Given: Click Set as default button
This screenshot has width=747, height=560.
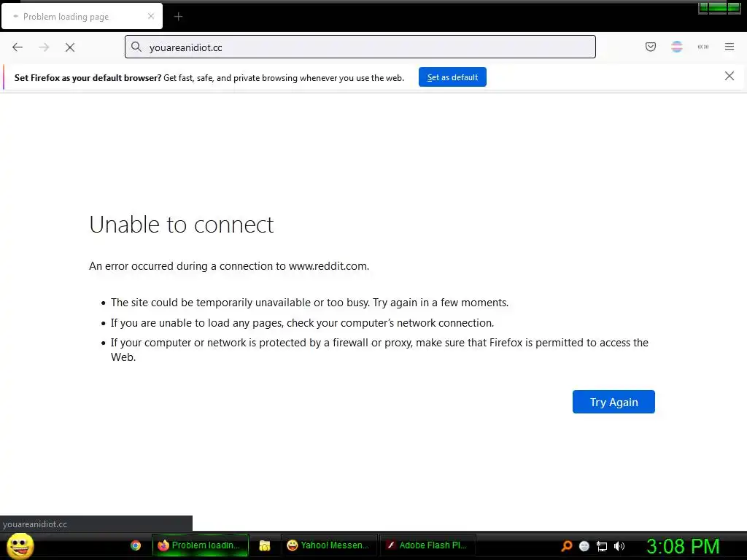Looking at the screenshot, I should tap(452, 77).
